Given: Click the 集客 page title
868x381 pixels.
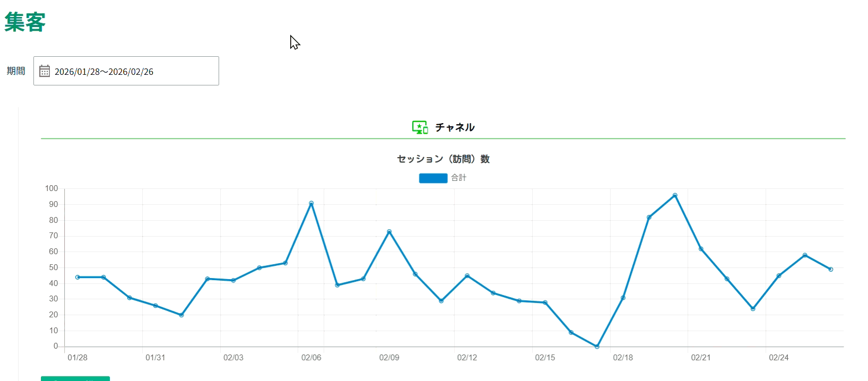Looking at the screenshot, I should click(25, 22).
